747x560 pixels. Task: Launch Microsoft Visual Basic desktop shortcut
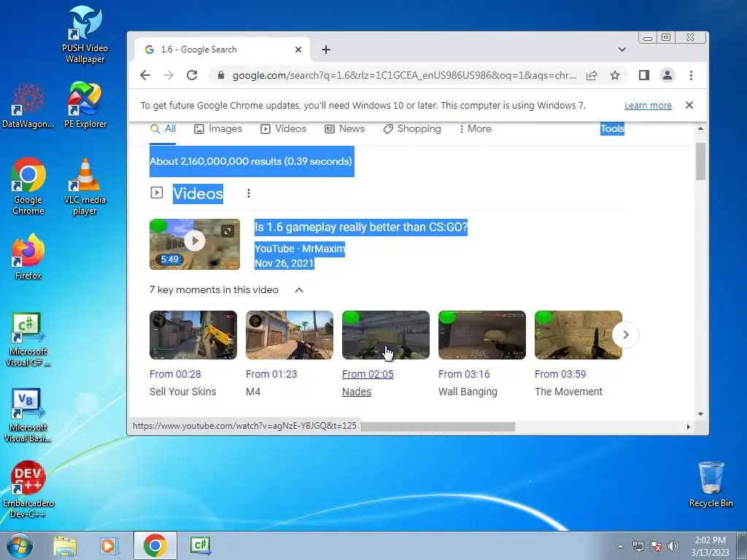[28, 415]
